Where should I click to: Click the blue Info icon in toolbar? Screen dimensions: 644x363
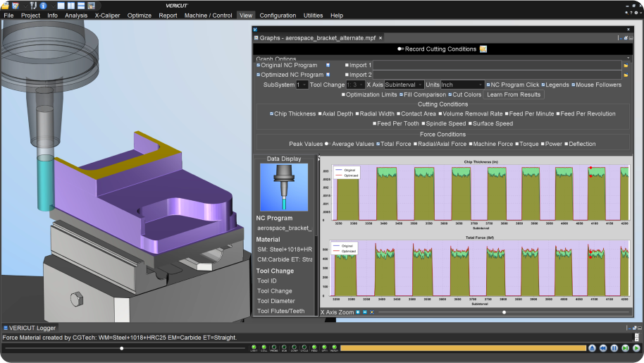point(43,6)
